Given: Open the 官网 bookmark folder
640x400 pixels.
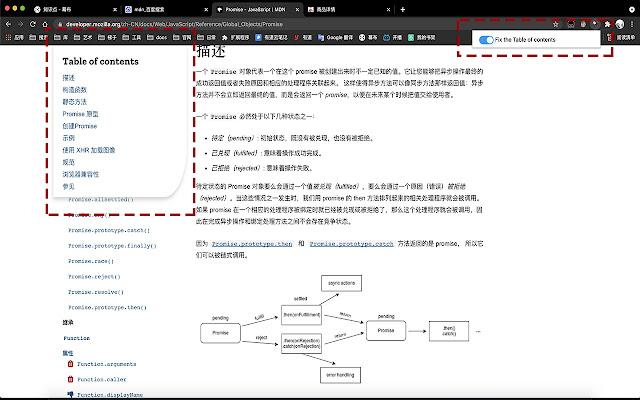Looking at the screenshot, I should [x=182, y=38].
